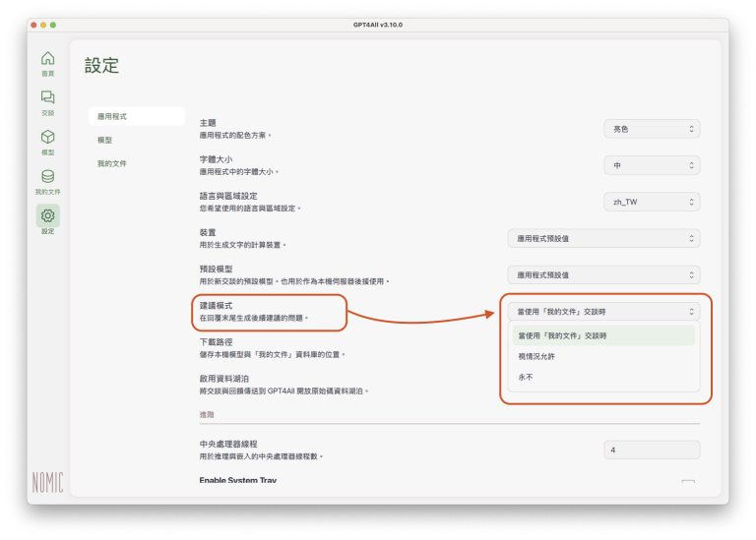The height and width of the screenshot is (540, 756).
Task: Switch to 應用程式 settings tab
Action: [136, 116]
